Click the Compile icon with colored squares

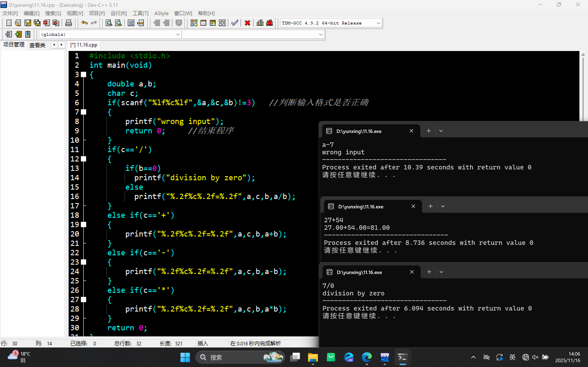click(194, 23)
